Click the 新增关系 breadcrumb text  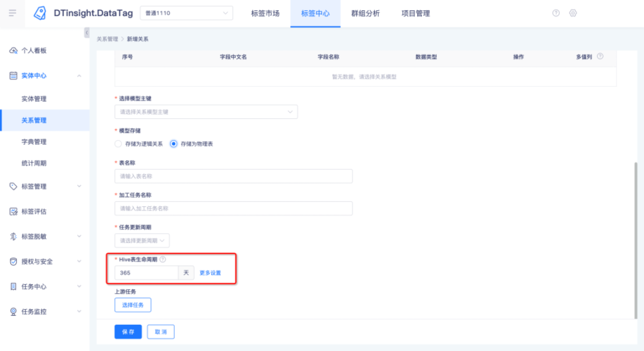(137, 39)
